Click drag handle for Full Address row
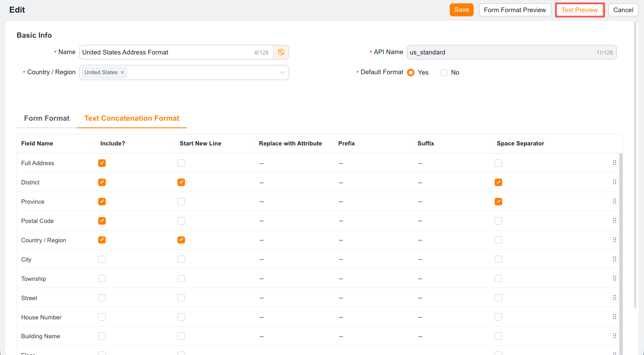Viewport: 644px width, 355px height. click(615, 163)
